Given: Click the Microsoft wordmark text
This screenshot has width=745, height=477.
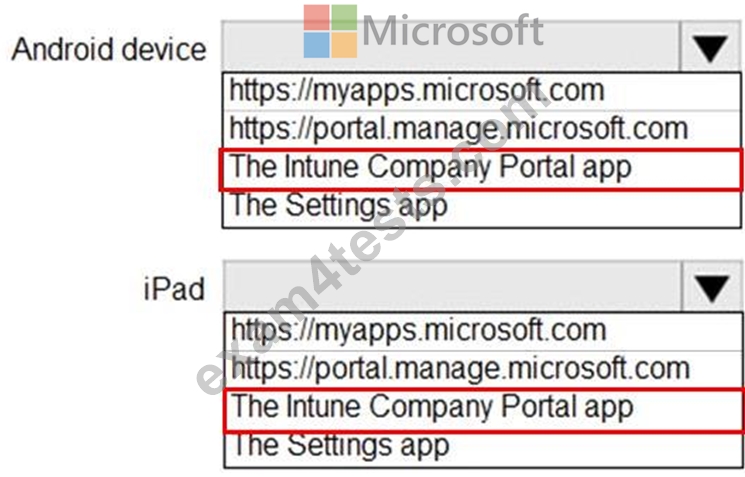Looking at the screenshot, I should click(453, 31).
